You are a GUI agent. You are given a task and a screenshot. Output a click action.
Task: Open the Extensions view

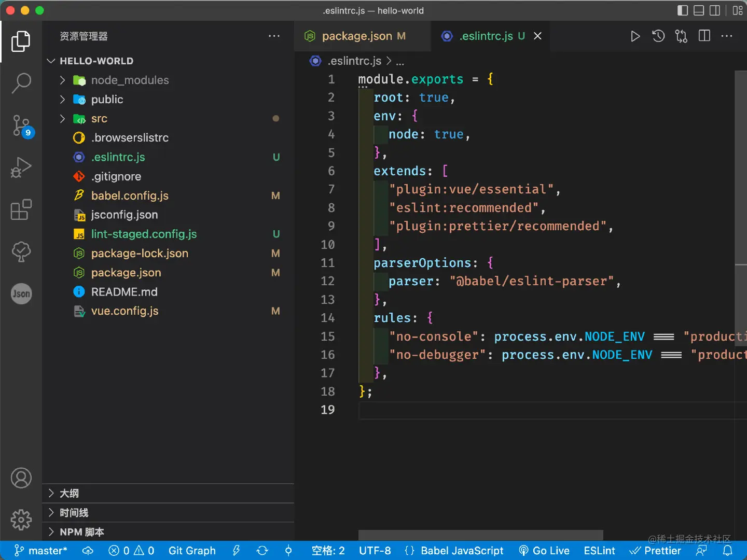tap(21, 209)
